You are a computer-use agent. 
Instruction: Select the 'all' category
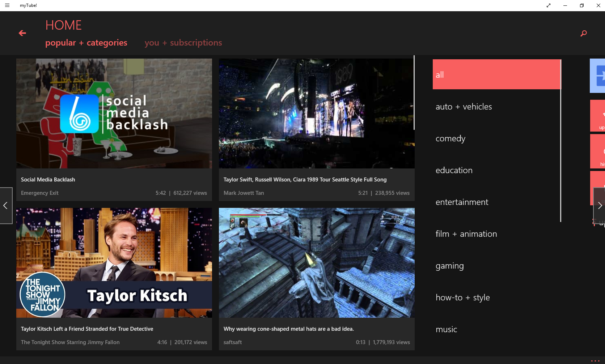coord(496,74)
